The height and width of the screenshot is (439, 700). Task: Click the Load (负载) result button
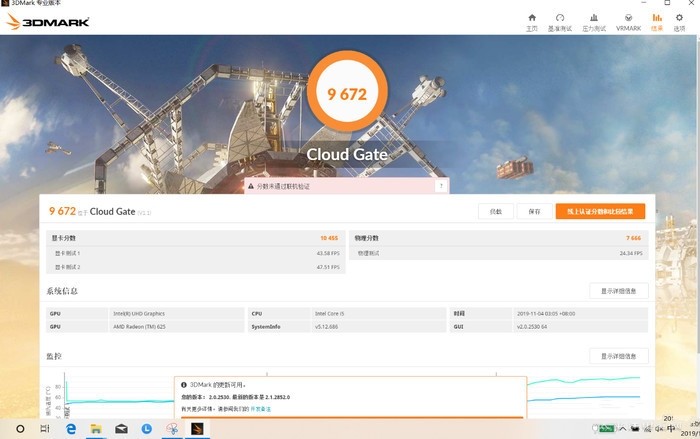click(496, 211)
